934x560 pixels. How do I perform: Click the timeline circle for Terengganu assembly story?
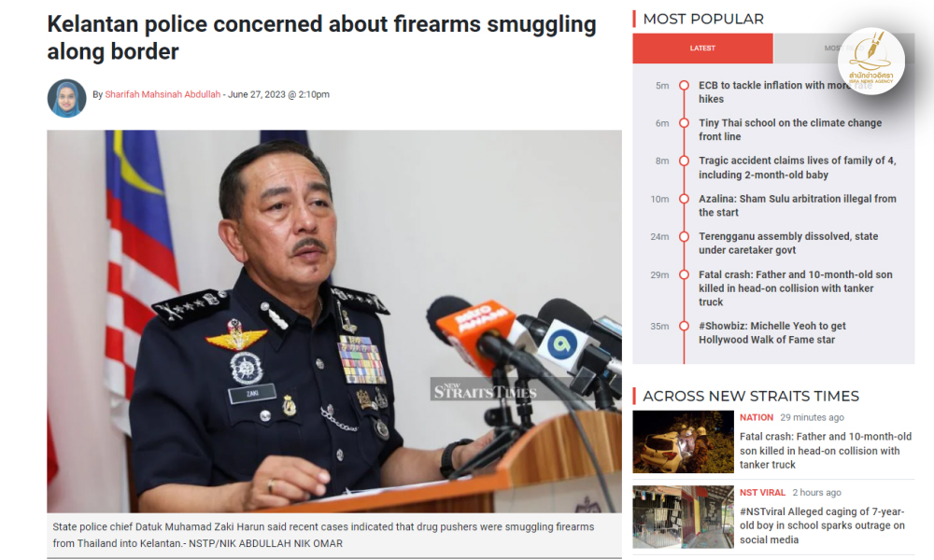[684, 237]
